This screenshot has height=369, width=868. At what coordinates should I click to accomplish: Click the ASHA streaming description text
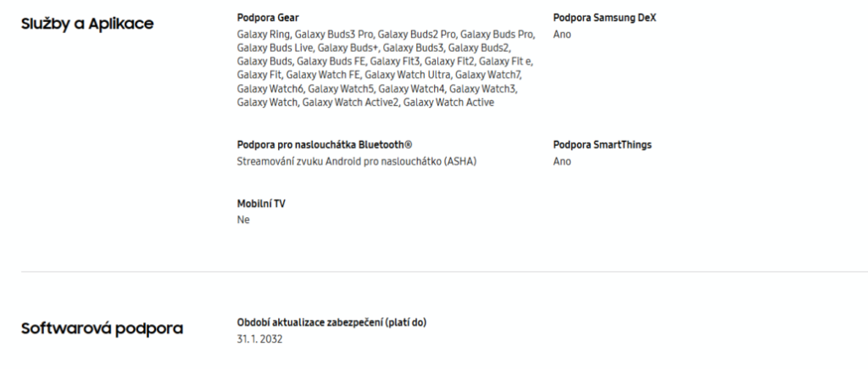pos(357,161)
